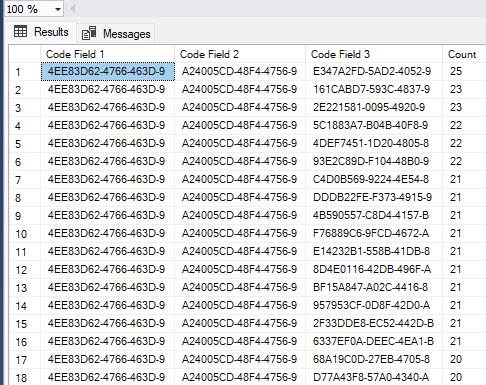Click cell DDDB22FE-F373-4915-9
Screen dimensions: 486x385
374,197
